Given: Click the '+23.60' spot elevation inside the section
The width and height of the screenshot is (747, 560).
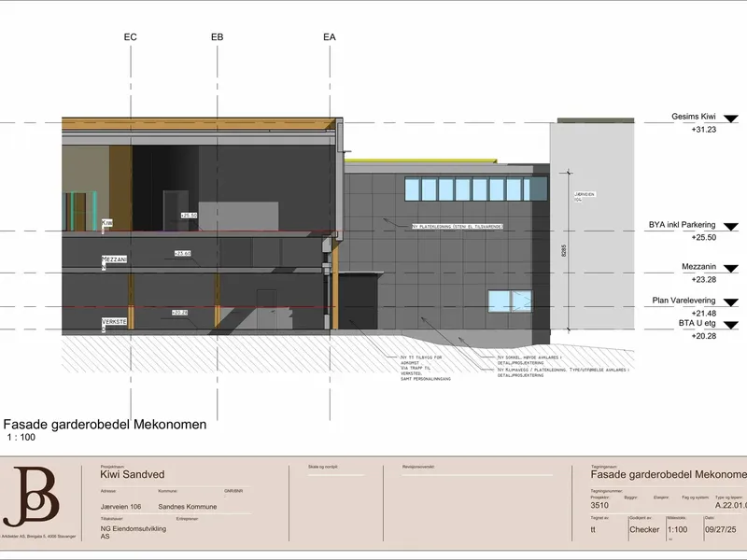Looking at the screenshot, I should 182,253.
